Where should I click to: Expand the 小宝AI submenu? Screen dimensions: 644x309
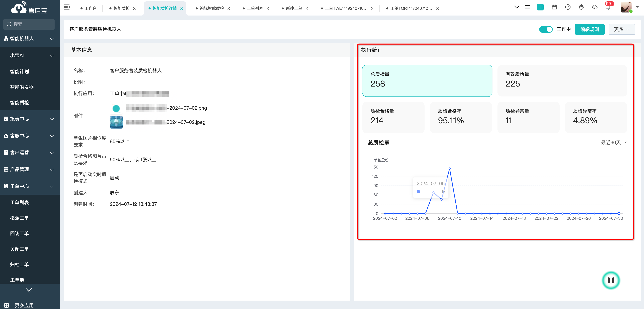(x=30, y=55)
